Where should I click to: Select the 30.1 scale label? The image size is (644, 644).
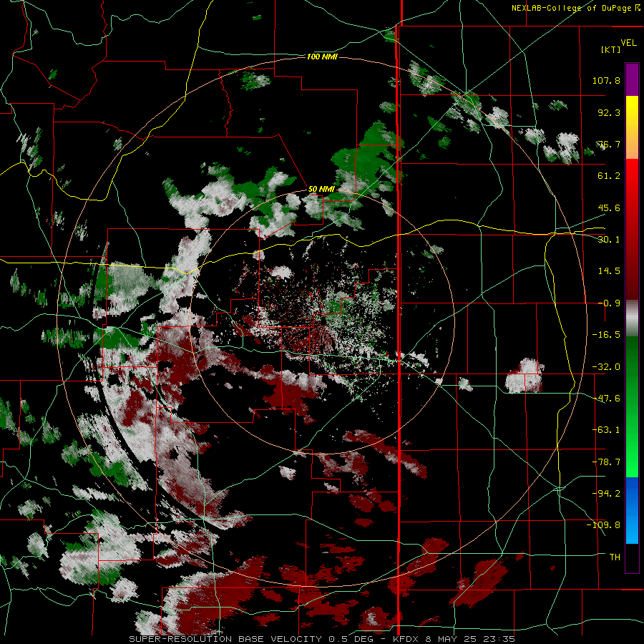[x=609, y=240]
